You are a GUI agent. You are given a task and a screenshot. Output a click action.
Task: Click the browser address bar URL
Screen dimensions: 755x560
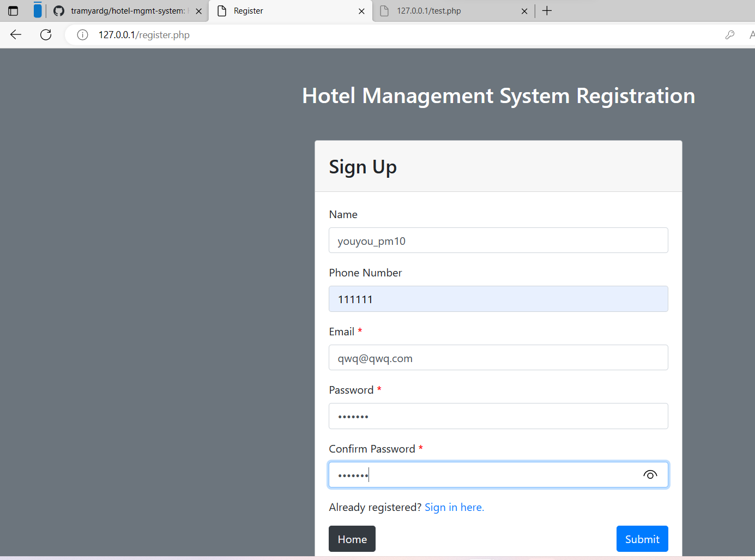[144, 35]
